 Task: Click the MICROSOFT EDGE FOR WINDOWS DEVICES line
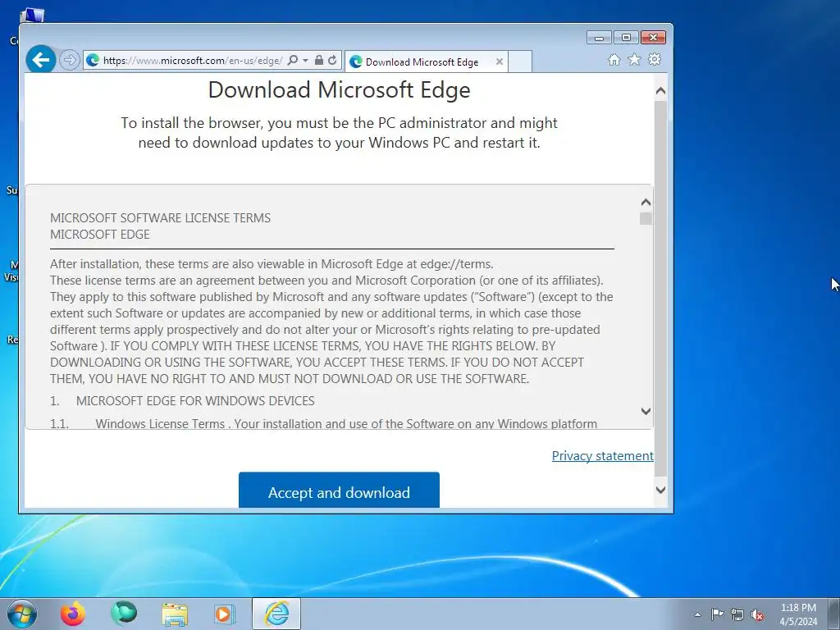click(195, 400)
